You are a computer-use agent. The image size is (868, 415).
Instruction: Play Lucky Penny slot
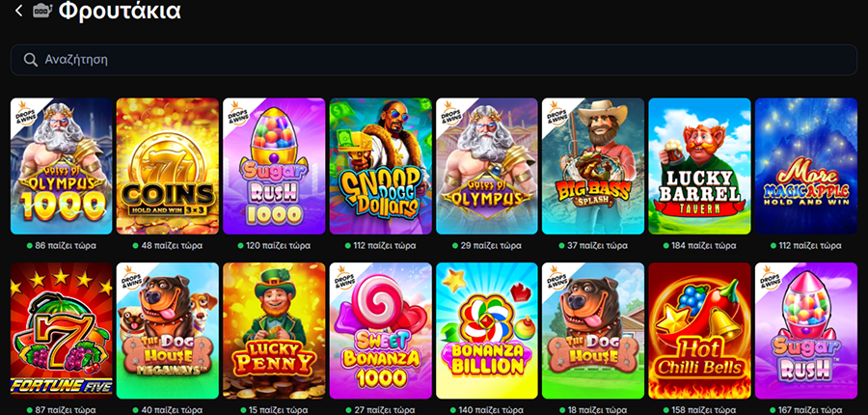click(274, 331)
